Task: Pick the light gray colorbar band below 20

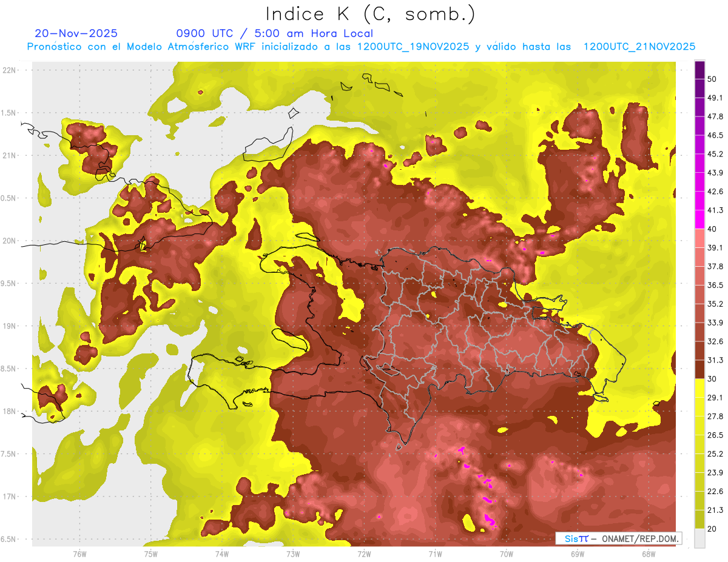Action: point(699,538)
